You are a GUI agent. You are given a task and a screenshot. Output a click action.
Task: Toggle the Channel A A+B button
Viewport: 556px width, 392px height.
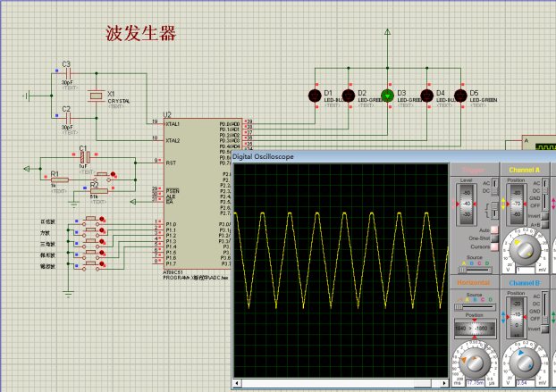pyautogui.click(x=544, y=224)
